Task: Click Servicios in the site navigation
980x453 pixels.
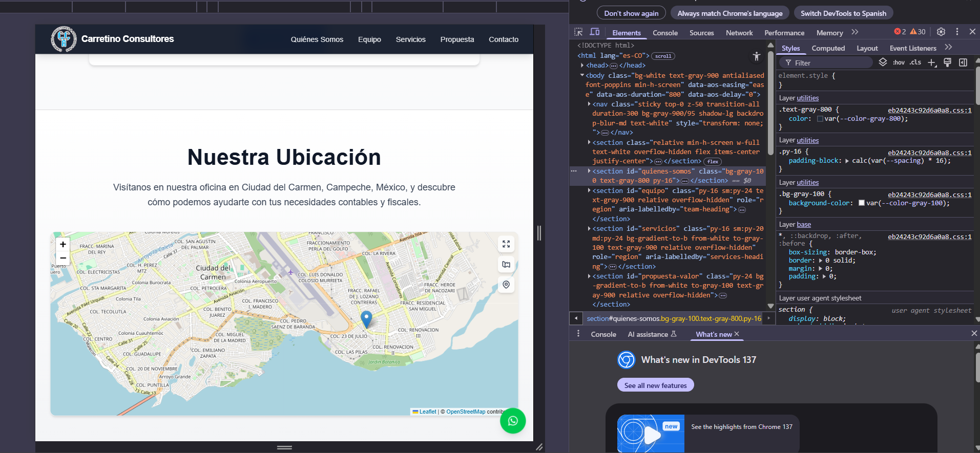Action: tap(410, 39)
